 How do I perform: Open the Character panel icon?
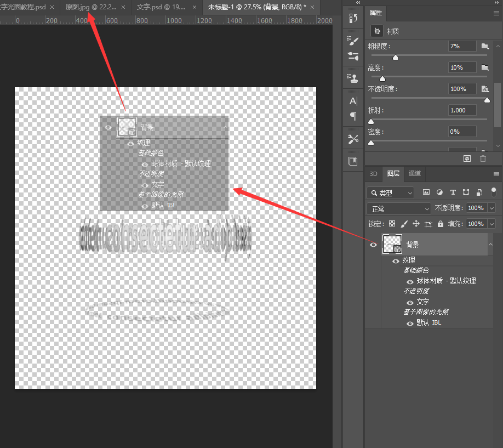(353, 101)
